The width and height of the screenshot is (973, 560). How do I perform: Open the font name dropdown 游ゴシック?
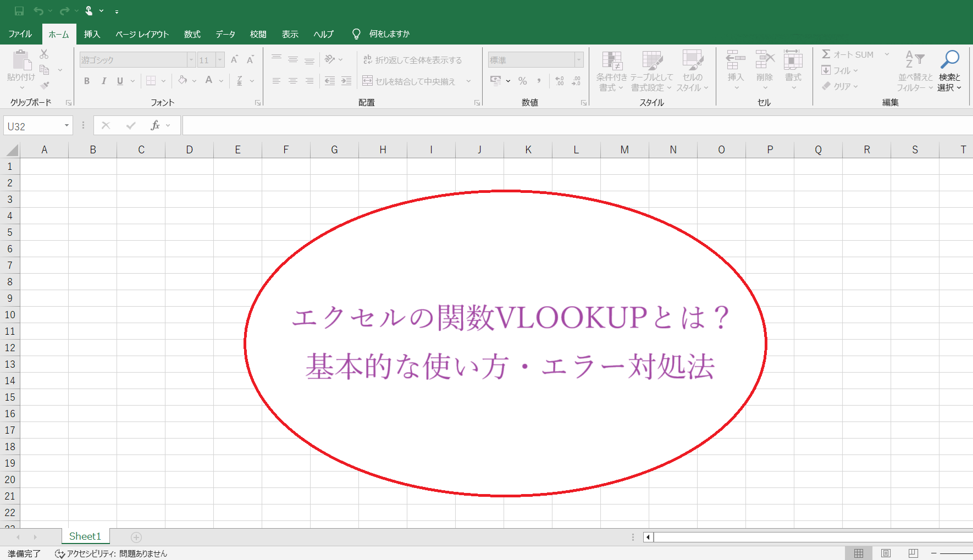pyautogui.click(x=191, y=59)
